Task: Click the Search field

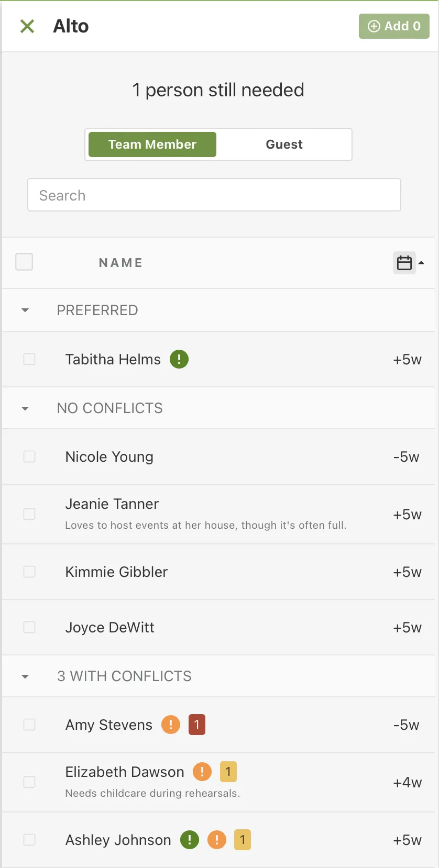Action: (214, 195)
